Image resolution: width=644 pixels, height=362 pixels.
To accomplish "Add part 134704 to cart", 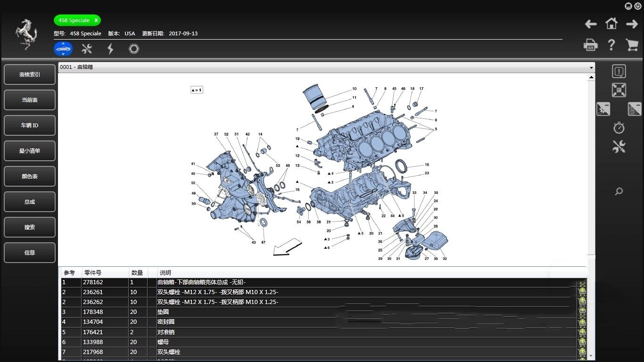I will (x=582, y=322).
